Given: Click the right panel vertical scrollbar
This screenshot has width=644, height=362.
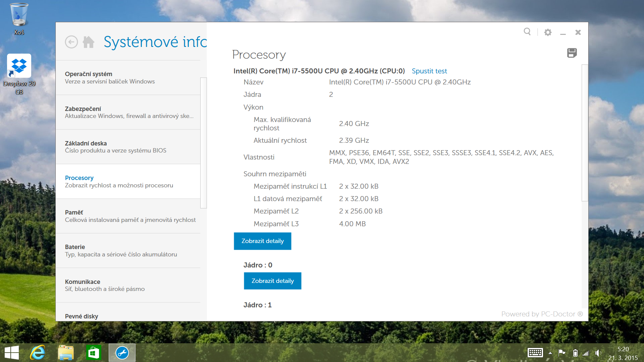Looking at the screenshot, I should tap(585, 133).
